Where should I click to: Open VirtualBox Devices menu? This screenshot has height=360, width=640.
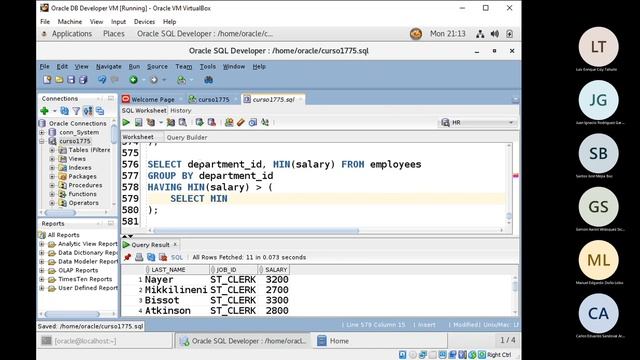(x=144, y=22)
